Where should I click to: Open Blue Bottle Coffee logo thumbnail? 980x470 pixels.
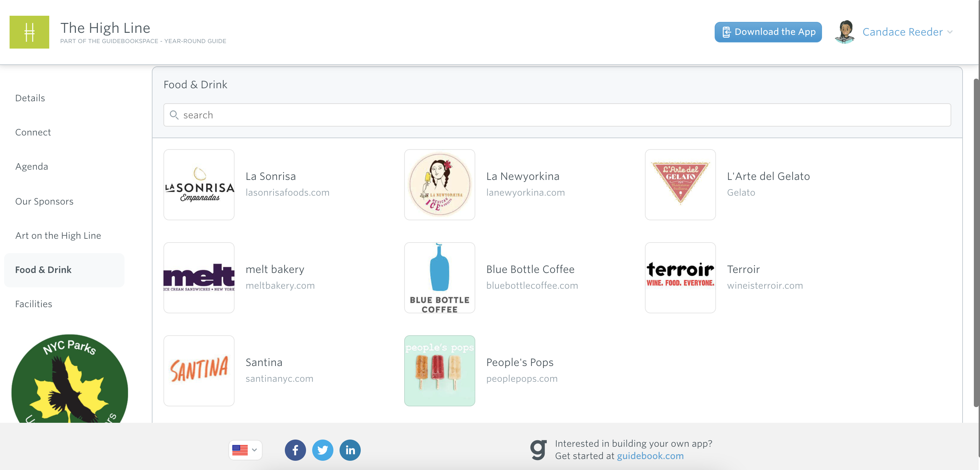coord(439,278)
